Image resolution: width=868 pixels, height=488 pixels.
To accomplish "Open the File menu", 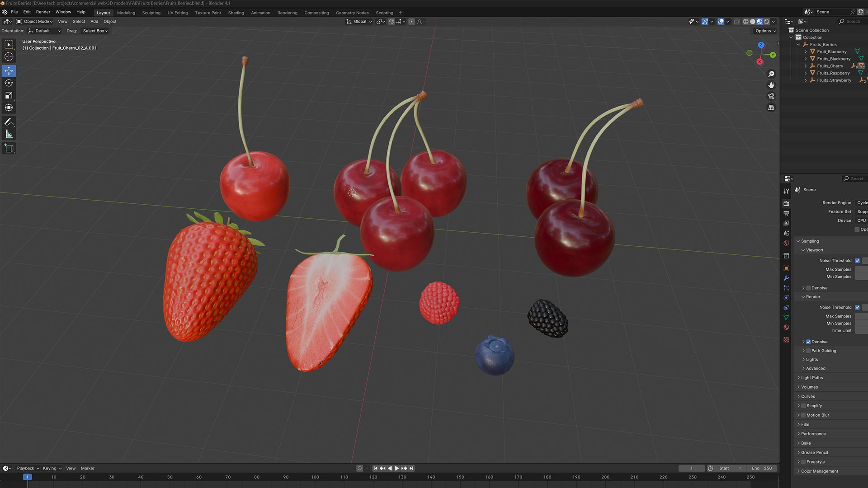I will click(14, 12).
